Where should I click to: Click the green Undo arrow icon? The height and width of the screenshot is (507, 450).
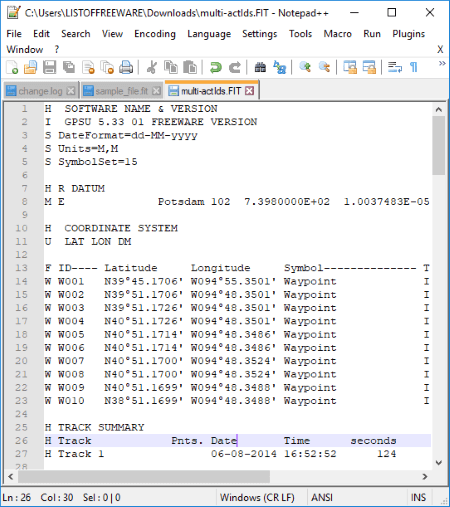[216, 67]
